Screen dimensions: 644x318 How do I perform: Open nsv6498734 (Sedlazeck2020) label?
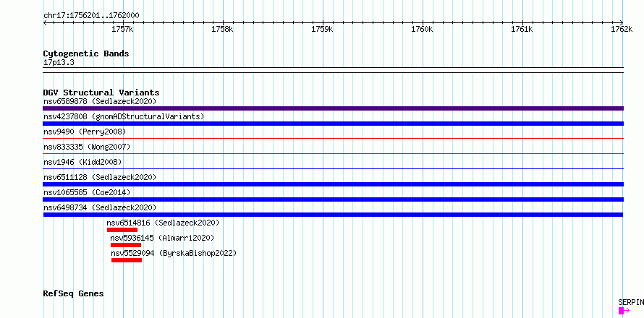coord(100,207)
